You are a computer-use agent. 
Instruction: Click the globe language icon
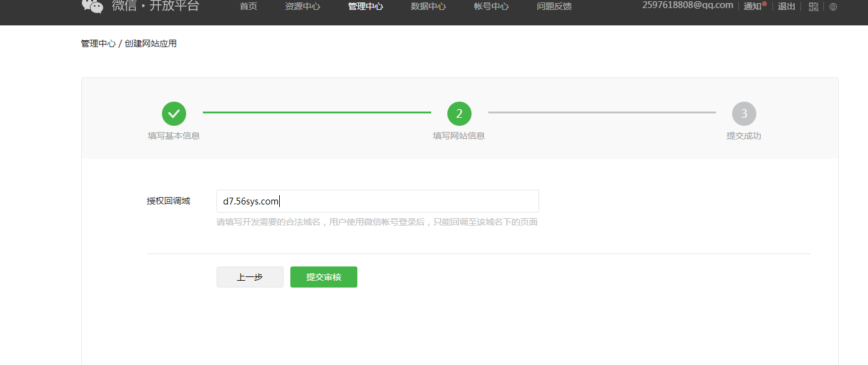pos(833,7)
